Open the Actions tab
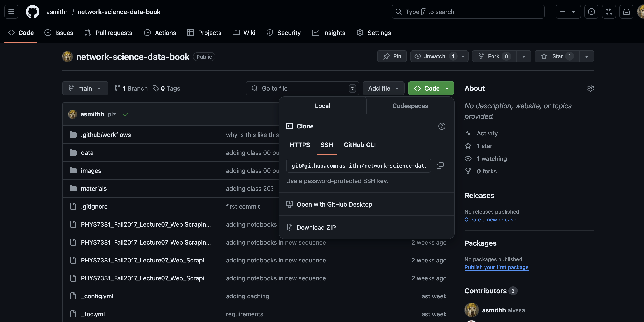Screen dimensions: 644x322 click(160, 33)
